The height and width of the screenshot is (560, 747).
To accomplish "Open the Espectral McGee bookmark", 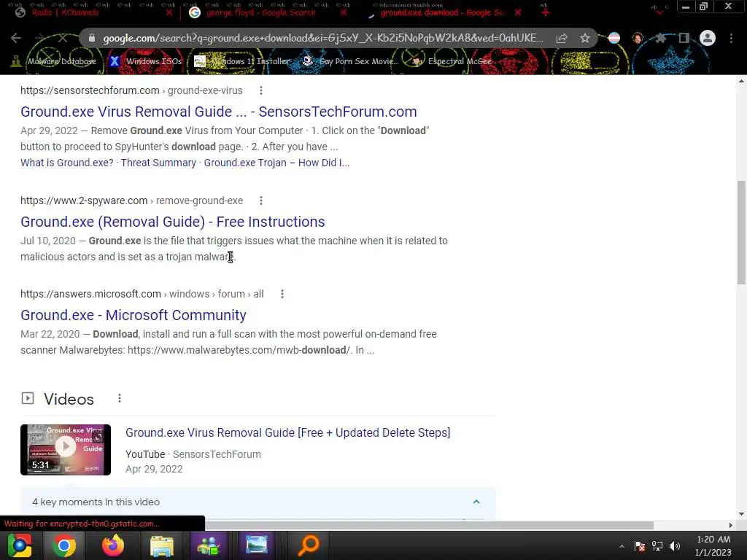I will point(451,61).
